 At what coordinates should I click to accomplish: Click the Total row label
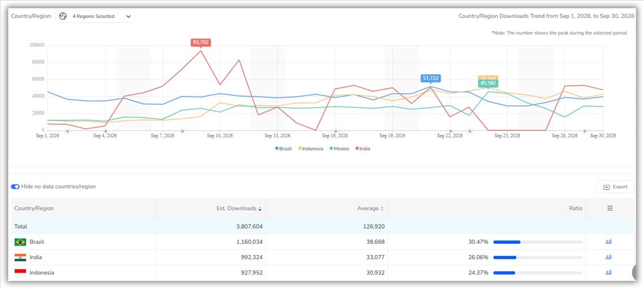click(20, 226)
